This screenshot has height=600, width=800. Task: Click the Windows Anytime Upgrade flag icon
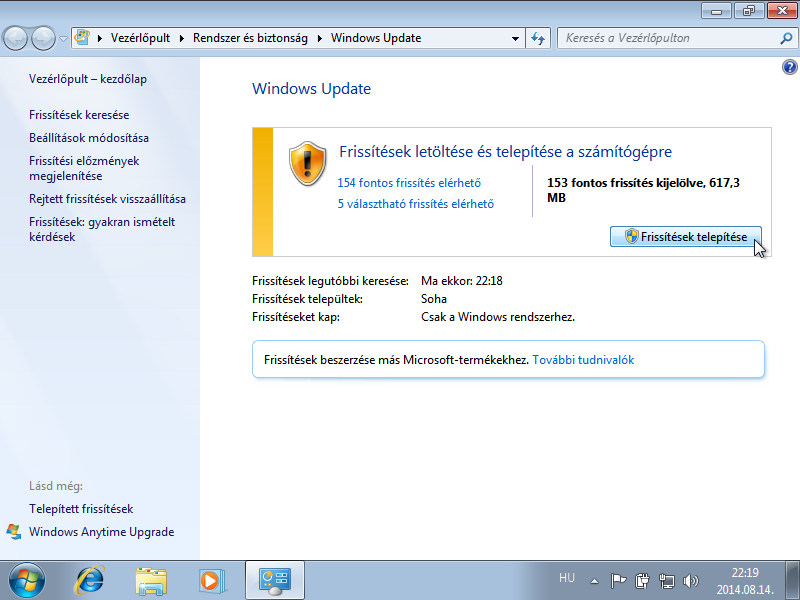point(14,532)
